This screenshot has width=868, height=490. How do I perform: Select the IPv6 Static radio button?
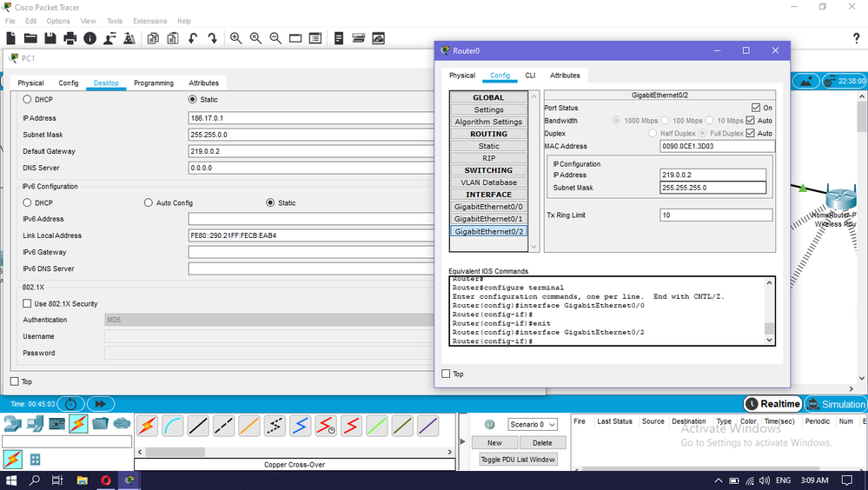pyautogui.click(x=270, y=202)
